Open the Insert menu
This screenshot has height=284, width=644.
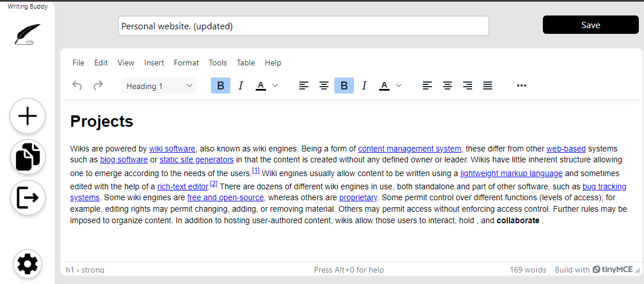[154, 63]
